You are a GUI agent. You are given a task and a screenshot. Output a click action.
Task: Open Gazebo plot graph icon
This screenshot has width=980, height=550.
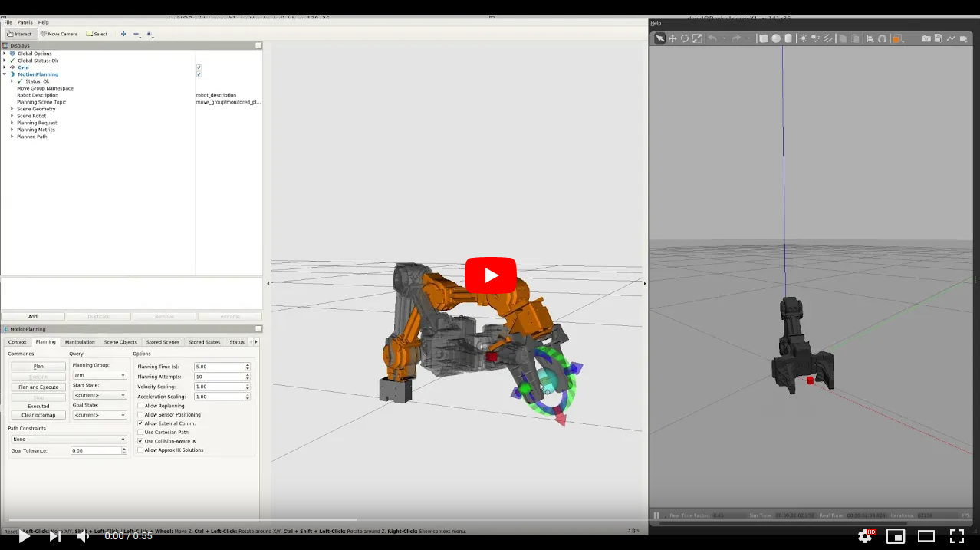(951, 38)
